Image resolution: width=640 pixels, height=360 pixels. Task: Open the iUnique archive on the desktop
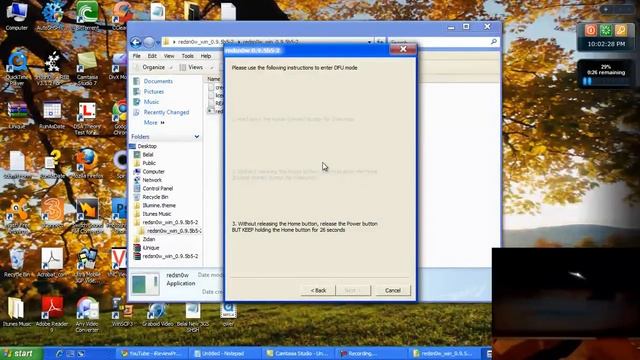coord(17,114)
